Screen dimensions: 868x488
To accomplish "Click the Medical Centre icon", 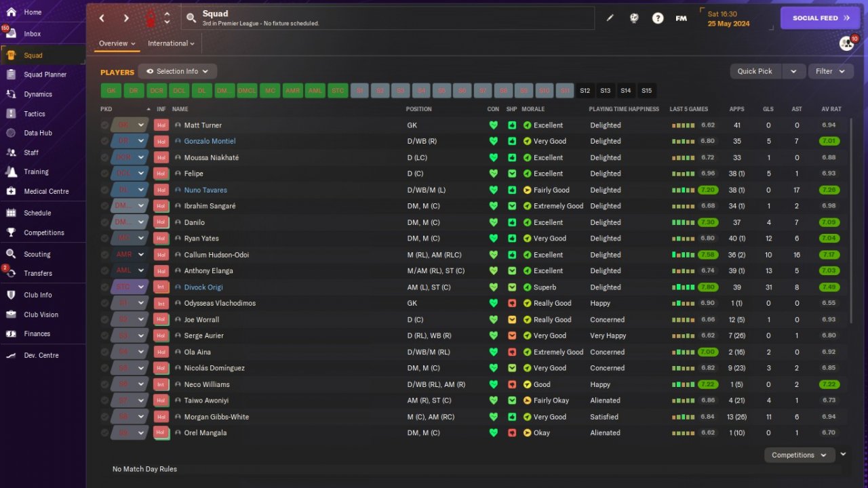I will [11, 191].
